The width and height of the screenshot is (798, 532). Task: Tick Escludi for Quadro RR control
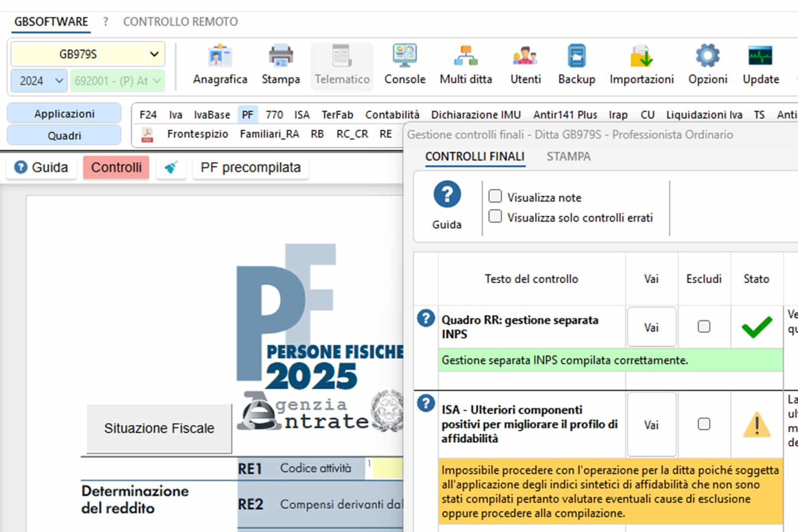coord(704,327)
